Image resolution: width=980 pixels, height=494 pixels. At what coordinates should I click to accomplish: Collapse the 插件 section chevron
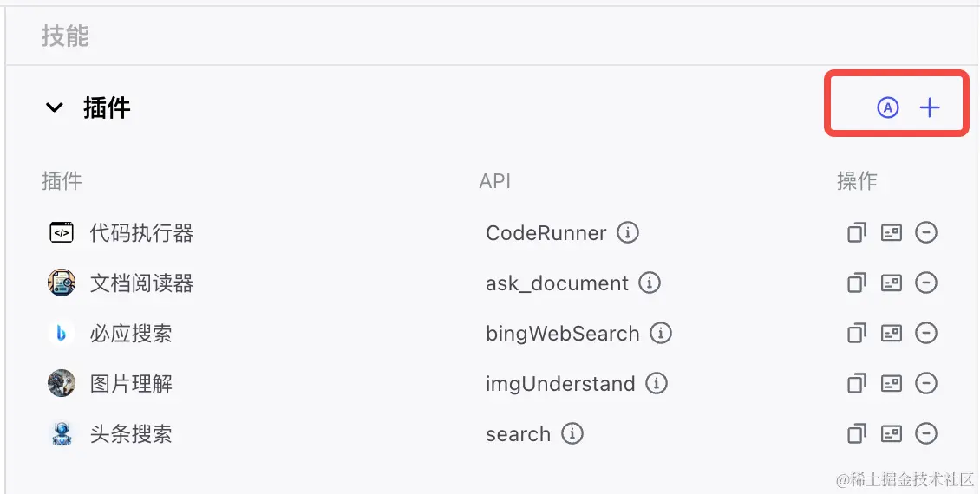click(x=55, y=107)
